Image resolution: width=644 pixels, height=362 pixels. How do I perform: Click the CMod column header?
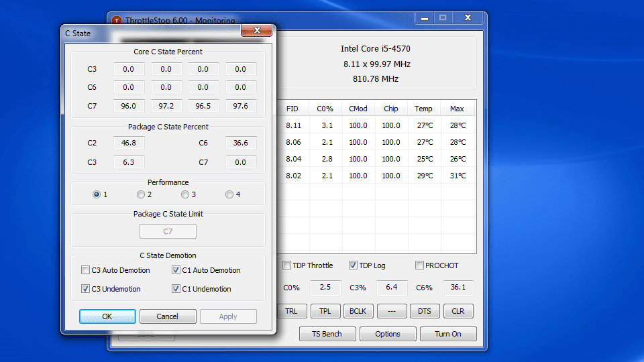coord(358,109)
